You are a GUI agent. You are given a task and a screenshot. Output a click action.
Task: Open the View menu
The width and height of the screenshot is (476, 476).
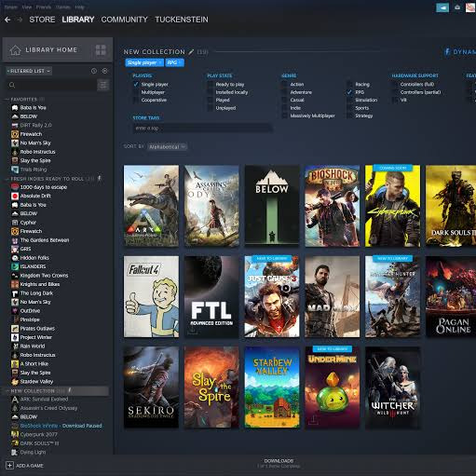tap(27, 7)
